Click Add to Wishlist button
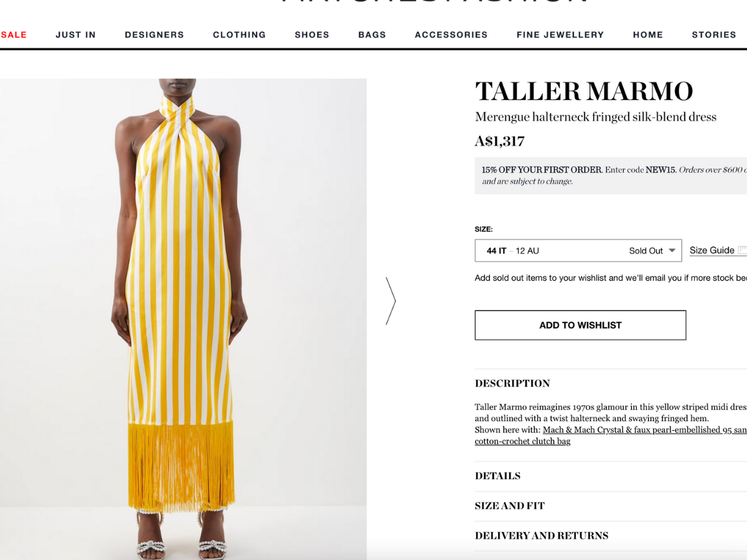The height and width of the screenshot is (560, 747). (x=580, y=325)
